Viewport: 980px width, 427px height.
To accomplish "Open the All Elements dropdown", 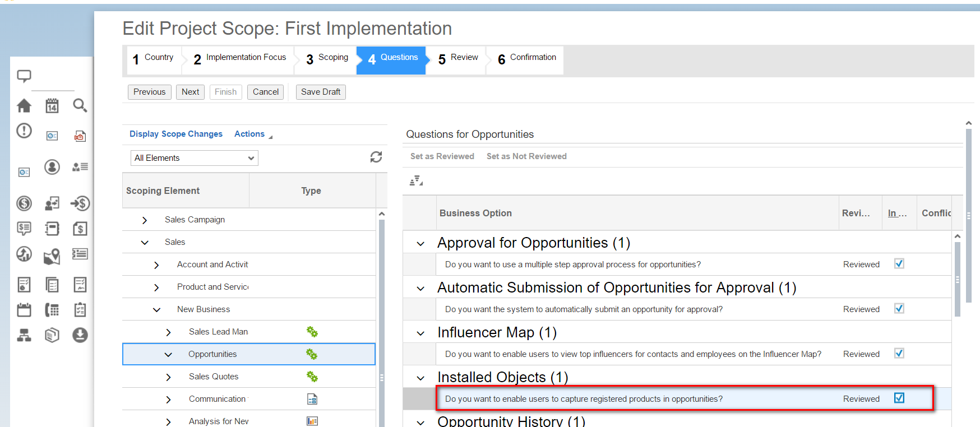I will click(x=195, y=158).
